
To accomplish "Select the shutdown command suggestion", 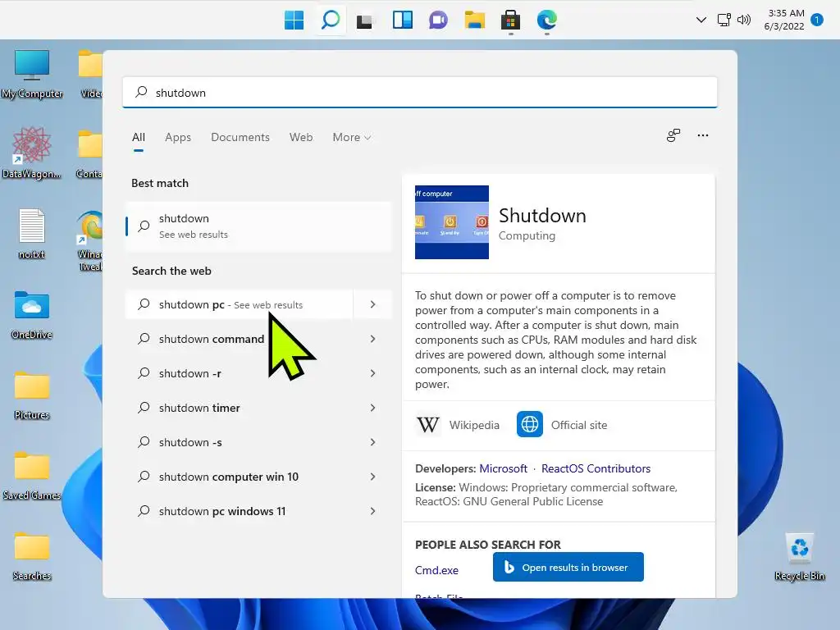I will coord(239,339).
